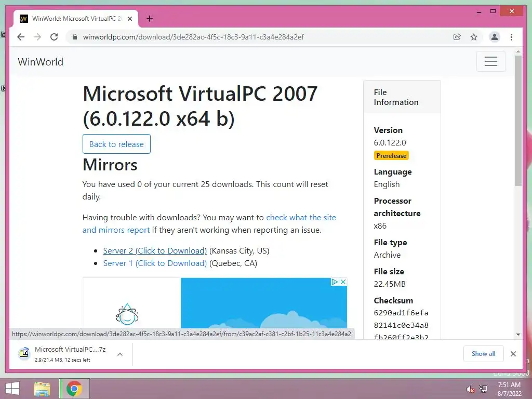
Task: Expand download item options chevron
Action: coord(120,354)
